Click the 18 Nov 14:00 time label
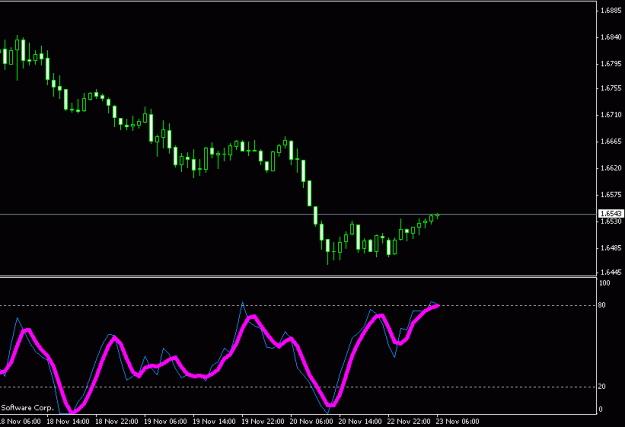Viewport: 625px width, 427px height. point(68,421)
